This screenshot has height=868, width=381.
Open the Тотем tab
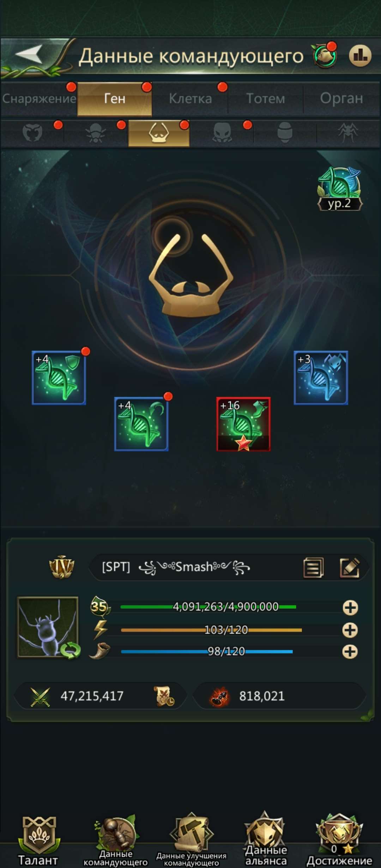tap(266, 99)
